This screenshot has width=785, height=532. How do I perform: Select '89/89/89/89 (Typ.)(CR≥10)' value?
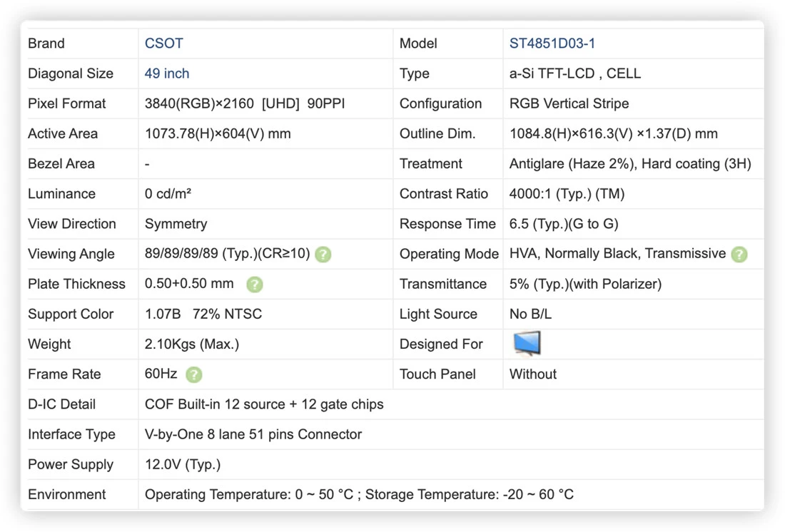(x=227, y=254)
